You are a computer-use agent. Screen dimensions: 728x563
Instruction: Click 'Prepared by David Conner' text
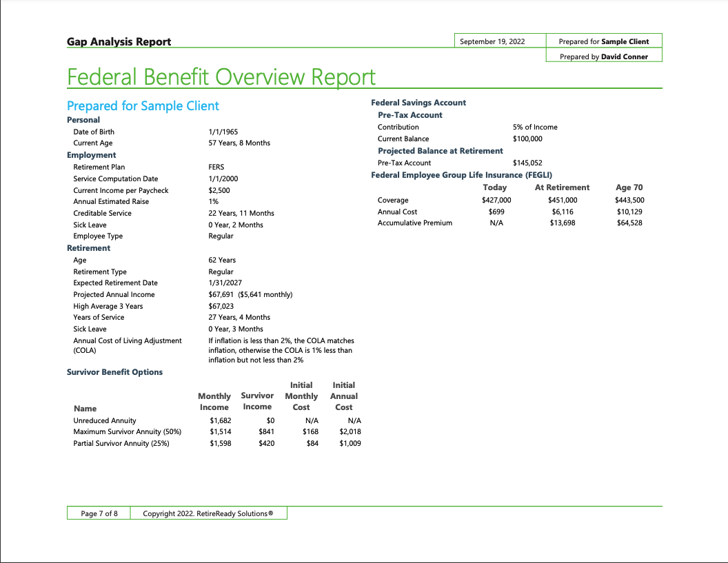click(604, 57)
